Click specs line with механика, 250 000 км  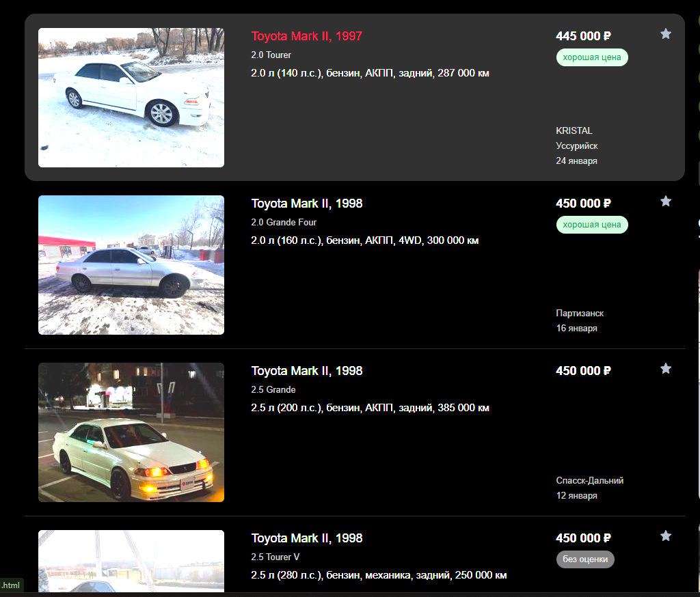[x=379, y=575]
